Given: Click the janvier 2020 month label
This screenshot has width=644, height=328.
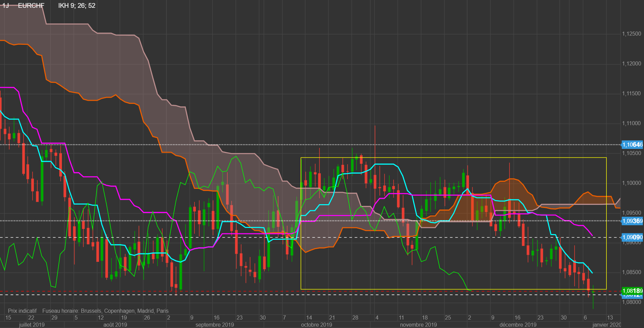Looking at the screenshot, I should coord(607,325).
